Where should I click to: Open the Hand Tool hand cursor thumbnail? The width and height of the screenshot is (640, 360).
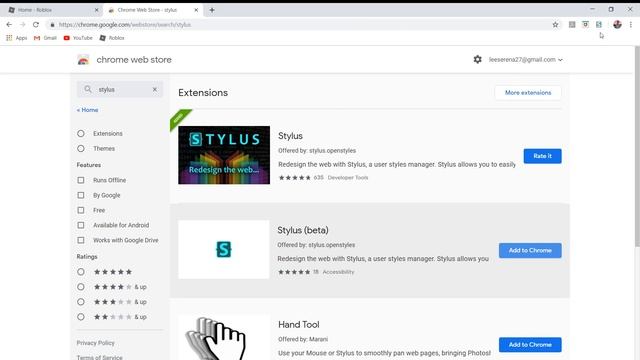tap(224, 337)
